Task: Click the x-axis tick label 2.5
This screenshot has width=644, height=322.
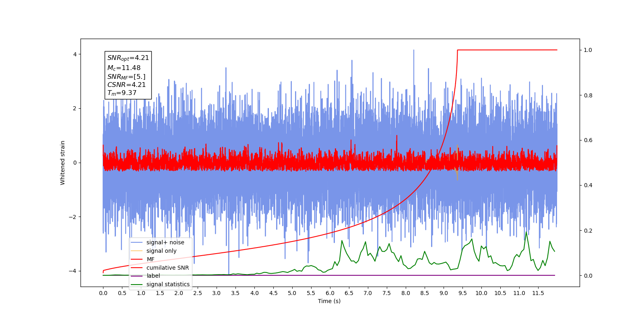Action: 198,293
